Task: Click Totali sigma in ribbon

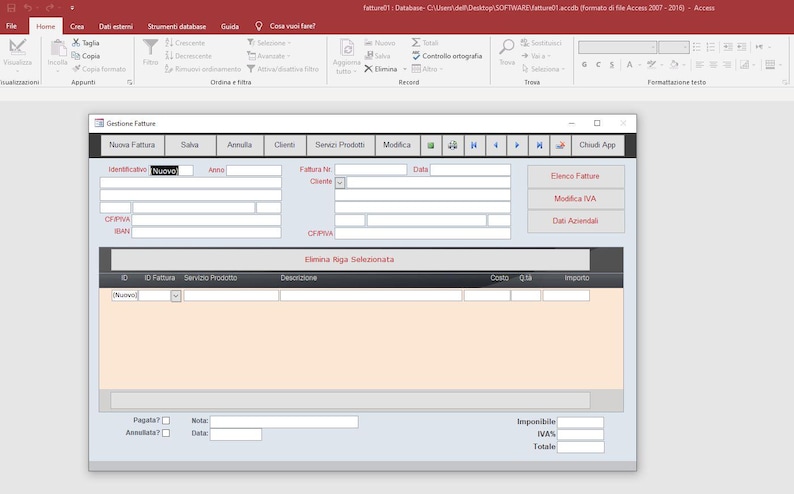Action: (425, 43)
